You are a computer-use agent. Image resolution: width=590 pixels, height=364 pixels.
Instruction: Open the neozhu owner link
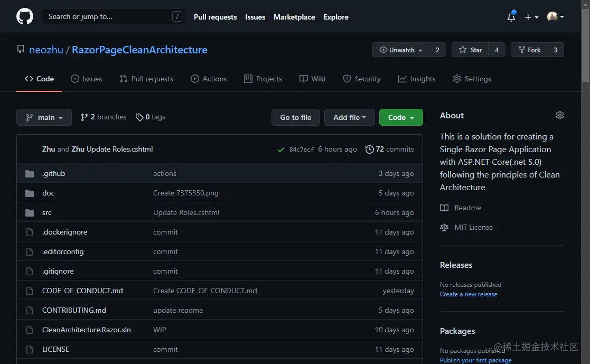[46, 50]
